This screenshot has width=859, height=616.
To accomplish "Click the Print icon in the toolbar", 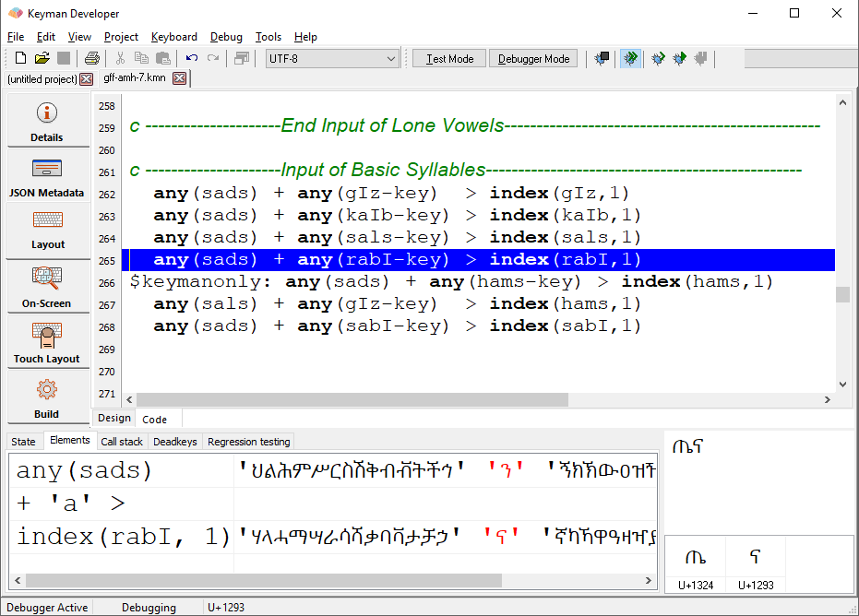I will [92, 58].
